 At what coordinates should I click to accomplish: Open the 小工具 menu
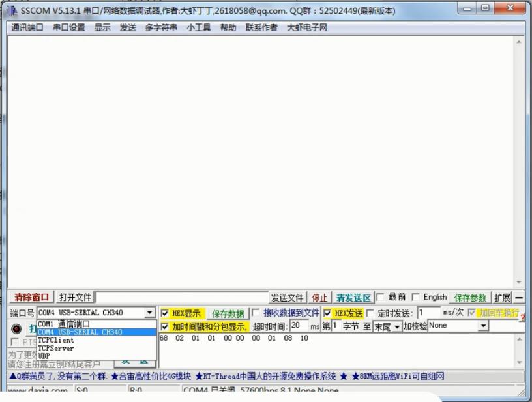click(x=199, y=27)
